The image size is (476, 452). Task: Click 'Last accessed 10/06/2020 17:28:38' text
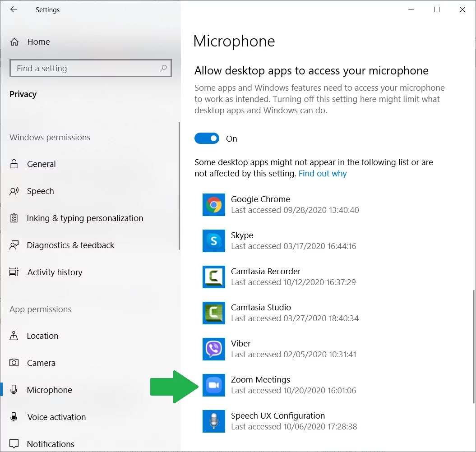click(294, 427)
